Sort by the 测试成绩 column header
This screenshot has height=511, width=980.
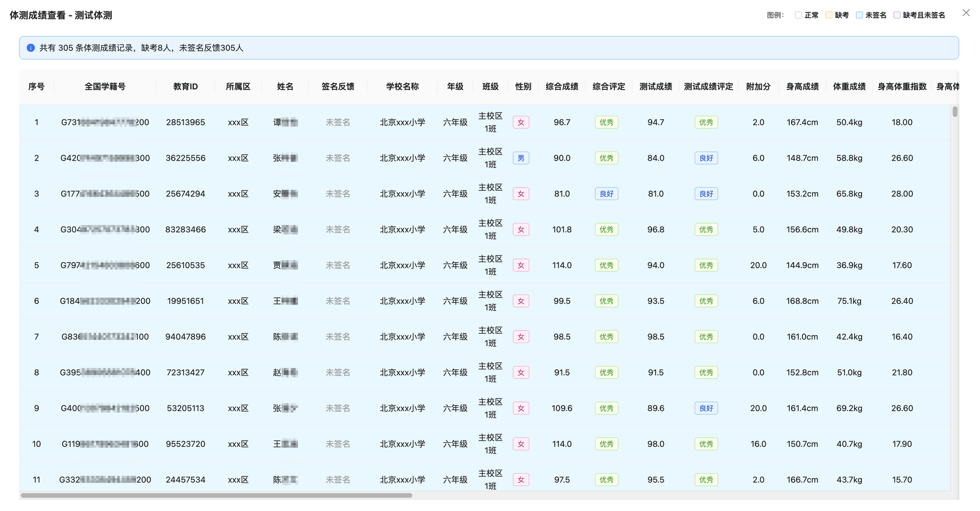coord(655,87)
